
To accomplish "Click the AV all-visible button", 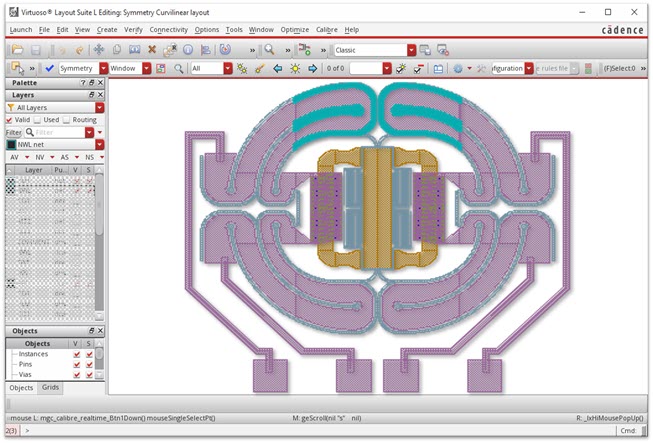I will click(15, 157).
